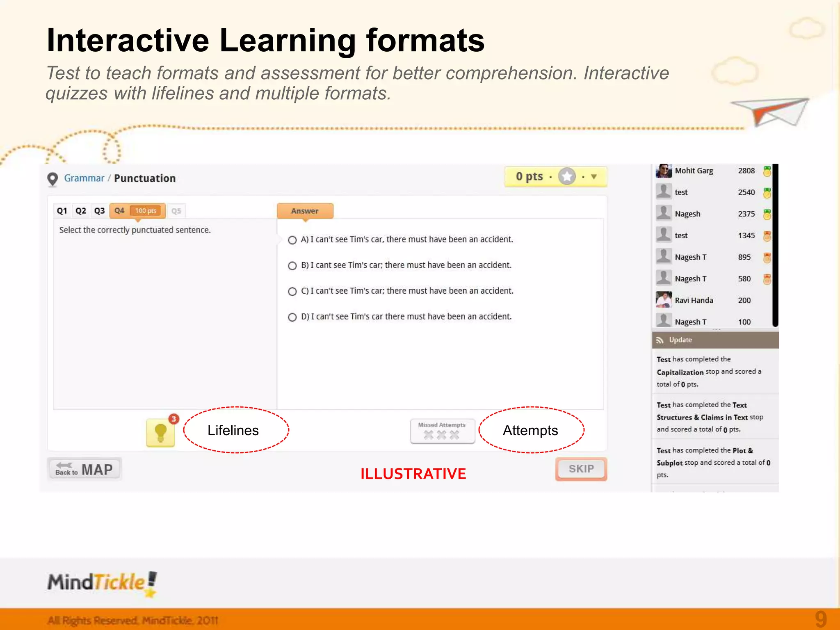Open the Grammar breadcrumb link
This screenshot has height=630, width=840.
tap(84, 178)
